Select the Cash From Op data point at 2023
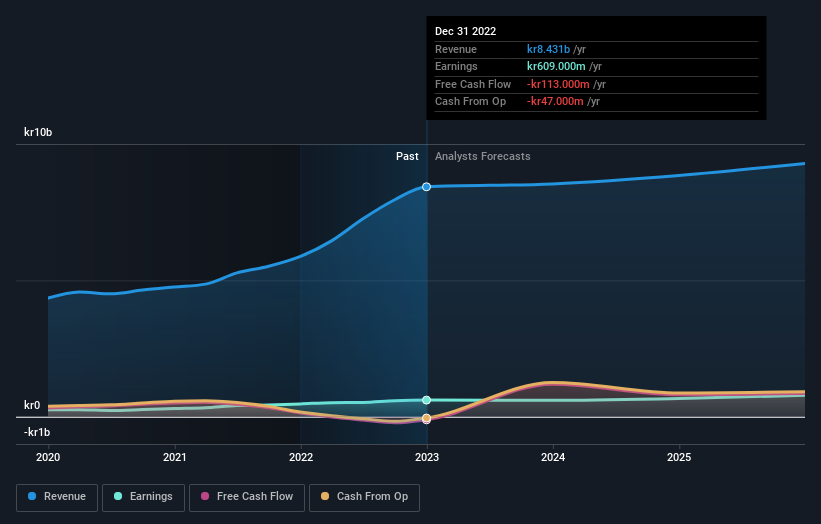This screenshot has width=821, height=524. (x=427, y=418)
